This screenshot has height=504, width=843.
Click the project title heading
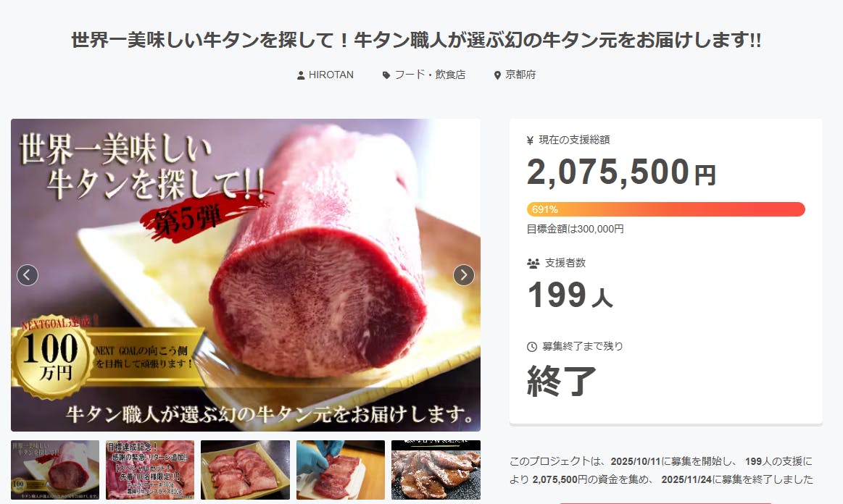click(416, 40)
